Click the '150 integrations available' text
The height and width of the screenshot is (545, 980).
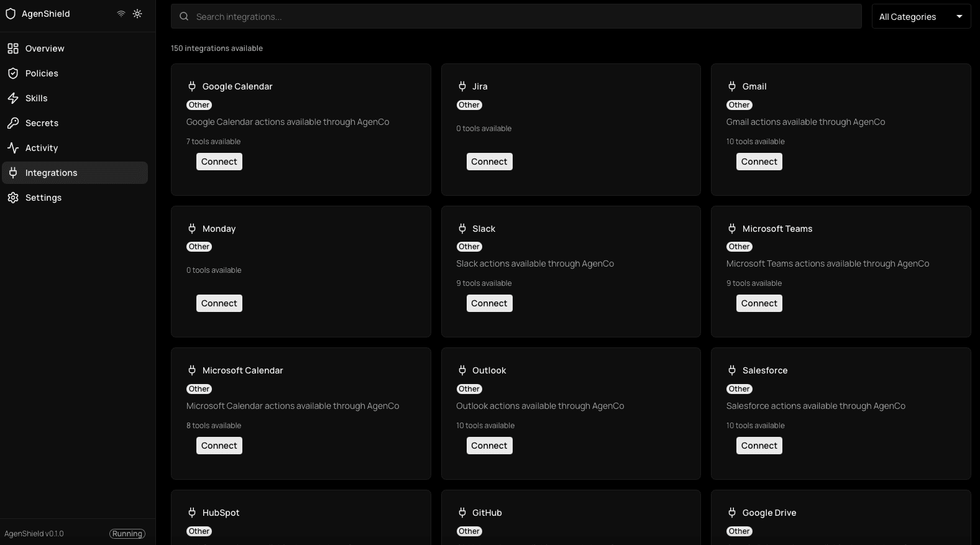217,48
